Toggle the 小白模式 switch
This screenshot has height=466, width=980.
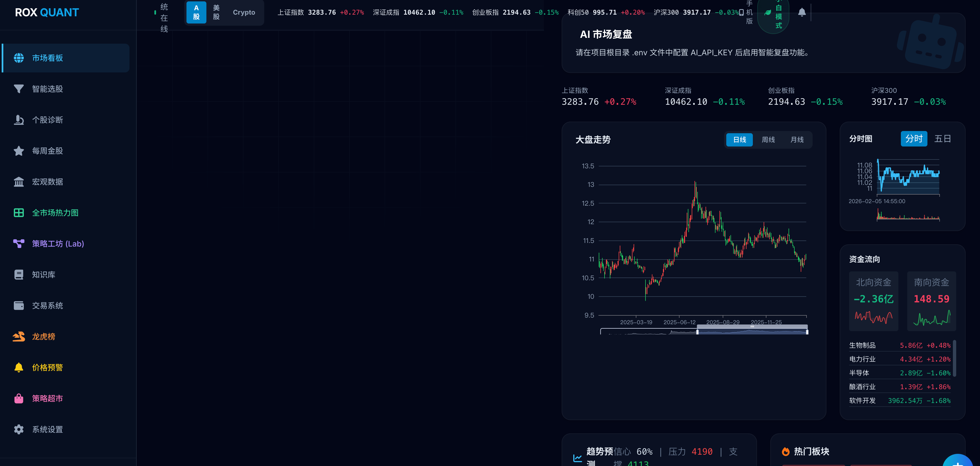coord(773,13)
